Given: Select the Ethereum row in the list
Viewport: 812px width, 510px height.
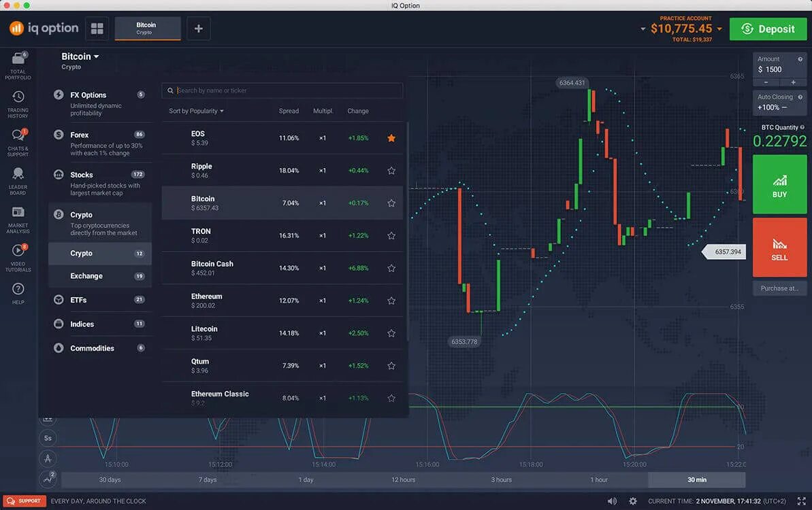Looking at the screenshot, I should click(282, 301).
